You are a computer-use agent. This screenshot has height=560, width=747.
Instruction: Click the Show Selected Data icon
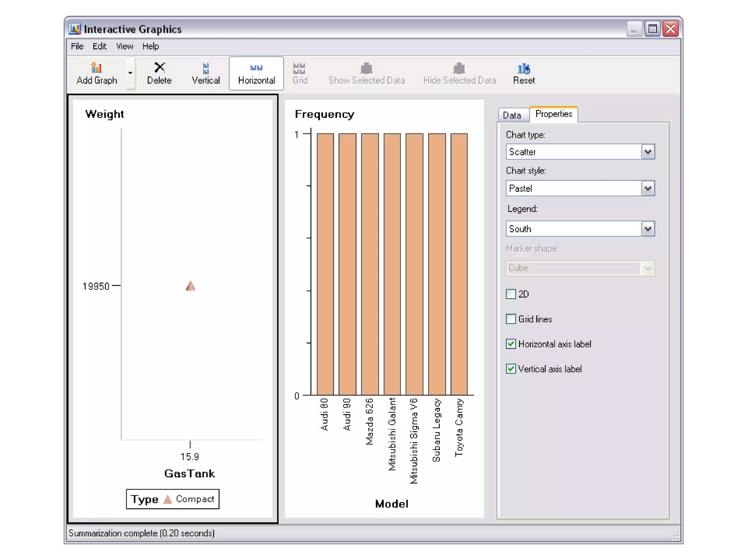tap(366, 68)
